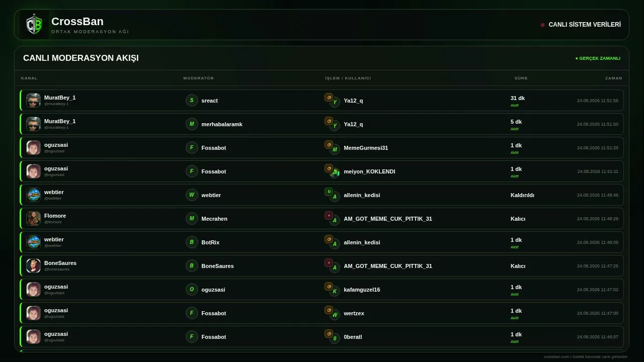Screen dimensions: 644x362
Task: Click BoneSaures channel avatar
Action: [33, 266]
